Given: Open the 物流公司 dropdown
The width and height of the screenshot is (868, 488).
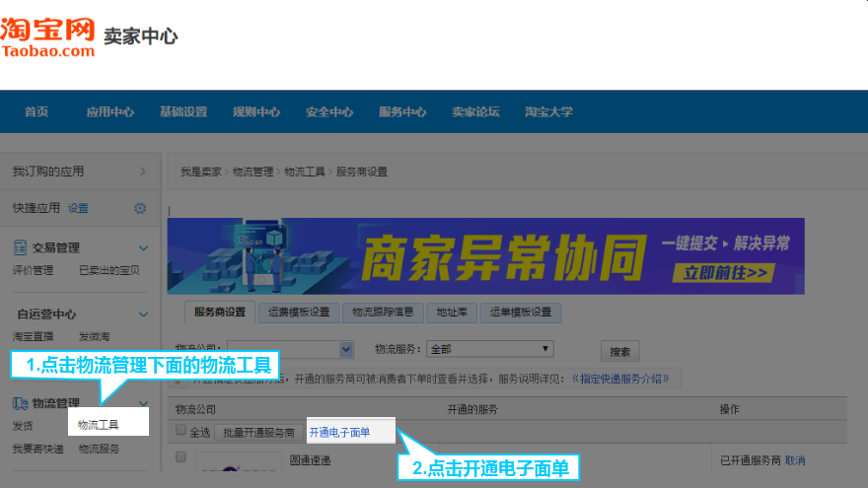Looking at the screenshot, I should 290,349.
